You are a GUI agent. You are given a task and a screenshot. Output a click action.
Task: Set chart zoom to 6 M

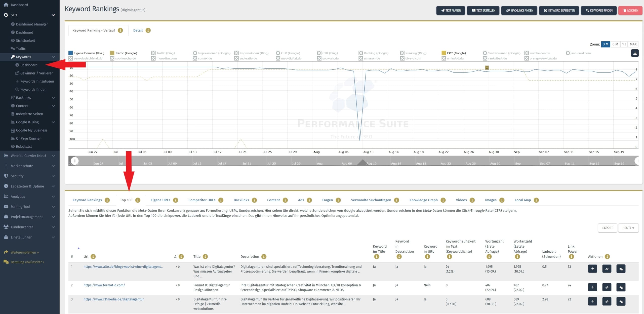coord(615,44)
